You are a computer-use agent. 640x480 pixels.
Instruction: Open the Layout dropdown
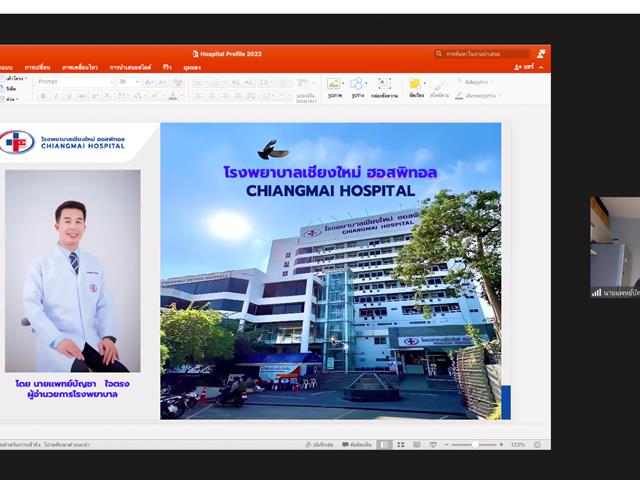click(15, 78)
